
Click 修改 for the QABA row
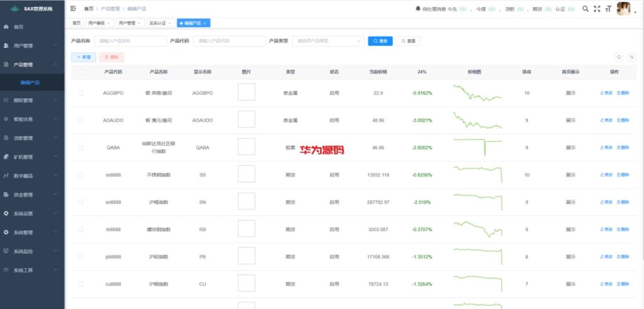(606, 148)
